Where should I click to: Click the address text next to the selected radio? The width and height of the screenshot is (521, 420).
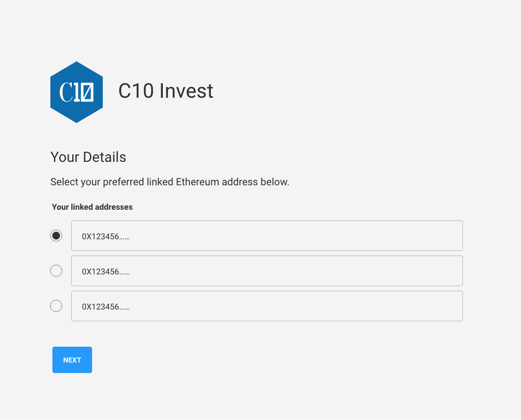tap(106, 236)
